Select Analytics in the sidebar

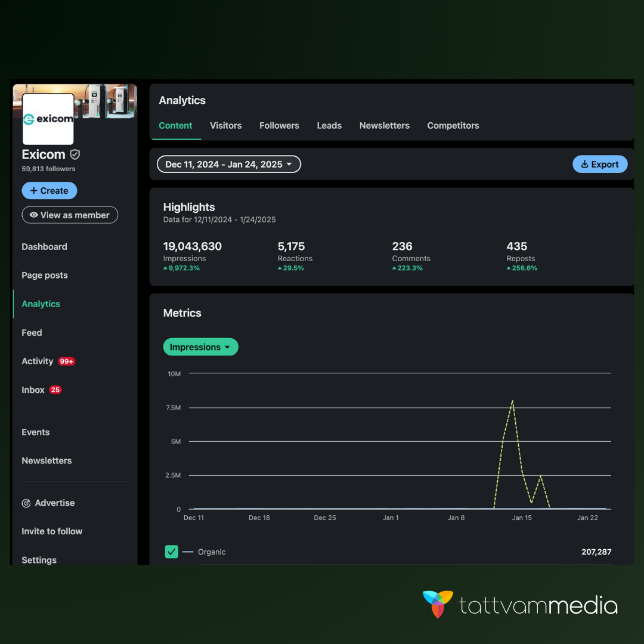(x=41, y=304)
